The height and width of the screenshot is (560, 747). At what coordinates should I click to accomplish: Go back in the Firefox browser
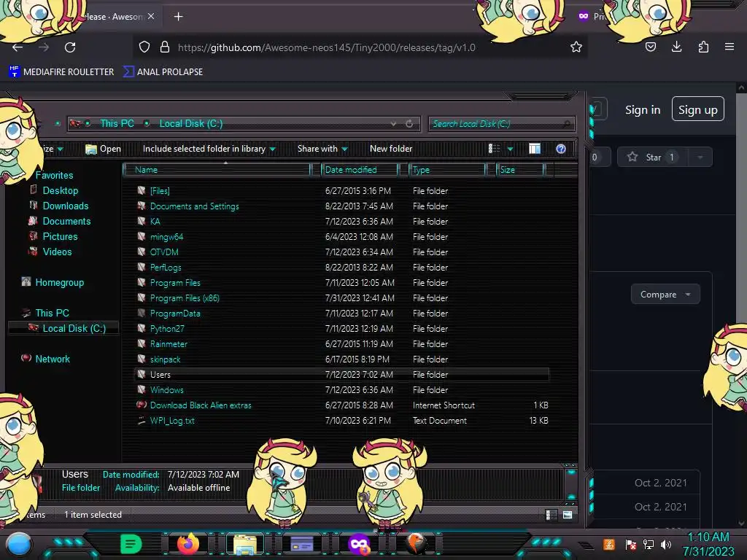click(x=18, y=47)
